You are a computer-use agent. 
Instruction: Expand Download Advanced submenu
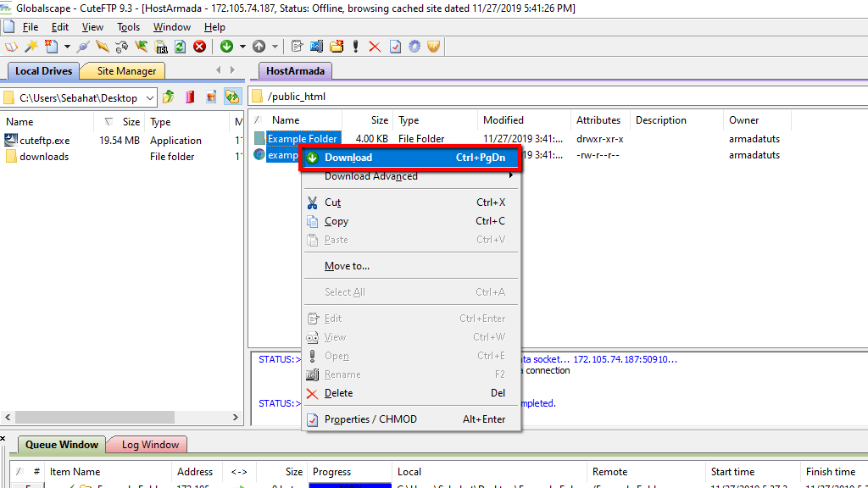coord(410,176)
